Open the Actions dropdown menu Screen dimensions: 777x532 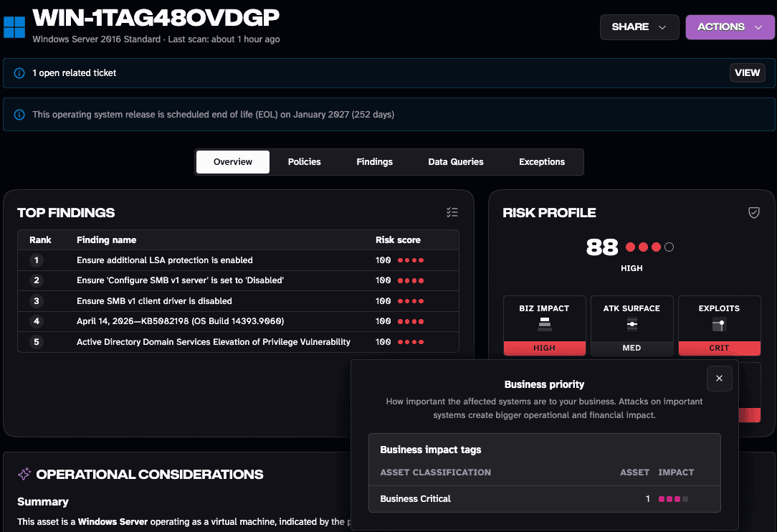730,27
